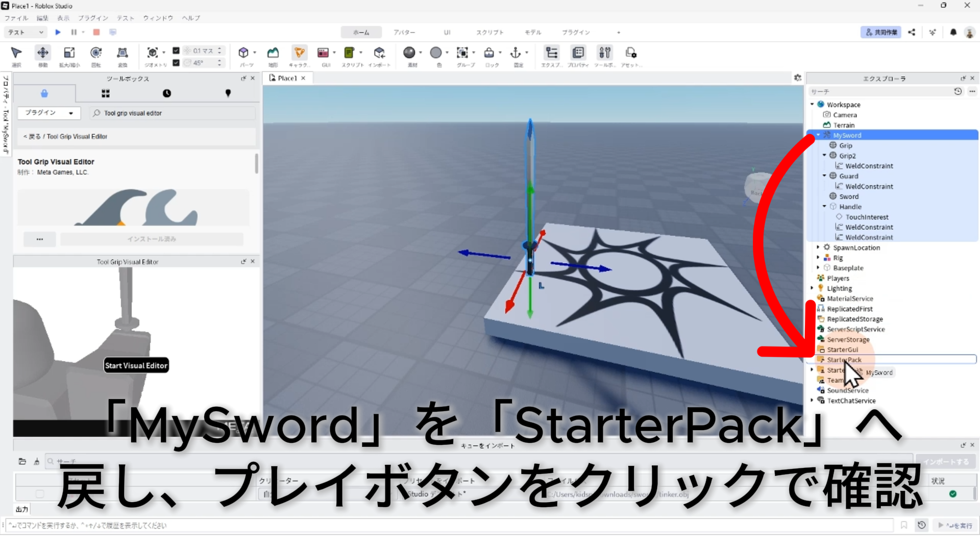Open the Terrain editor tool
Screen dimensions: 980x551
point(273,53)
